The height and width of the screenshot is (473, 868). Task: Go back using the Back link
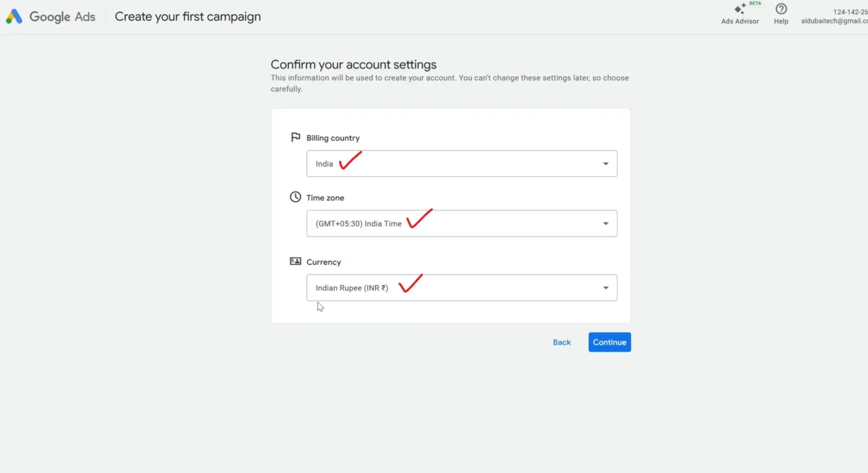(562, 342)
